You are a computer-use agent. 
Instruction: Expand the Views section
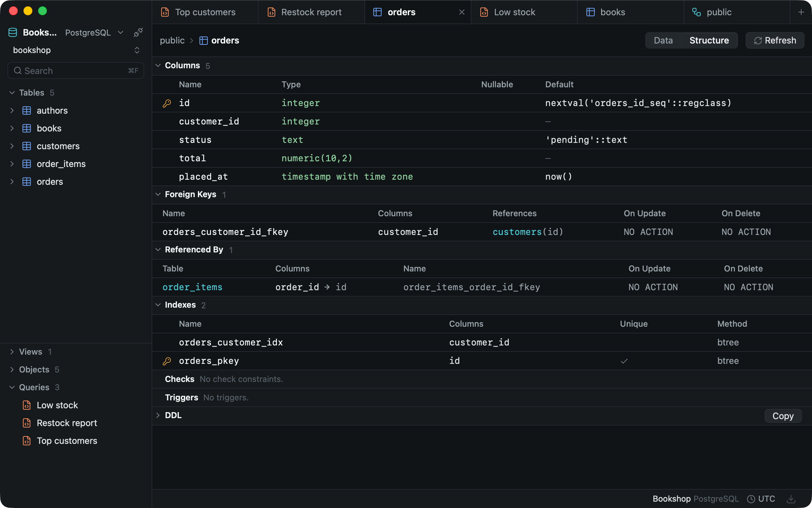coord(12,352)
